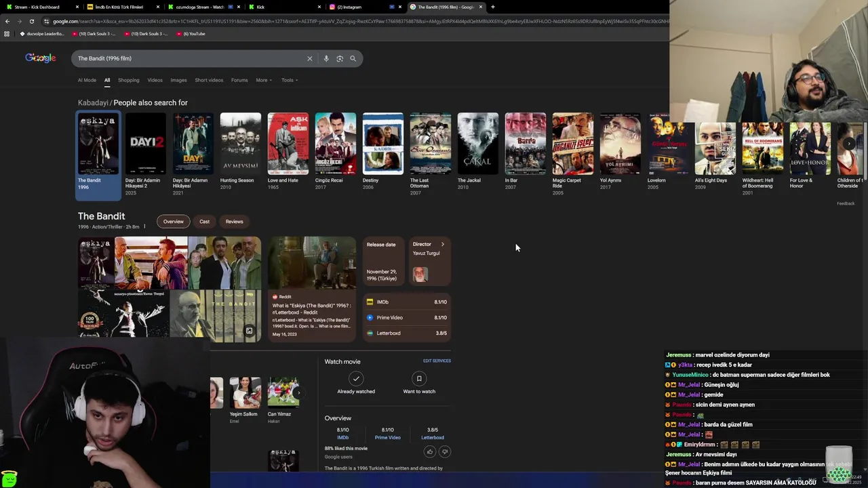Expand the Director card chevron

tap(443, 244)
